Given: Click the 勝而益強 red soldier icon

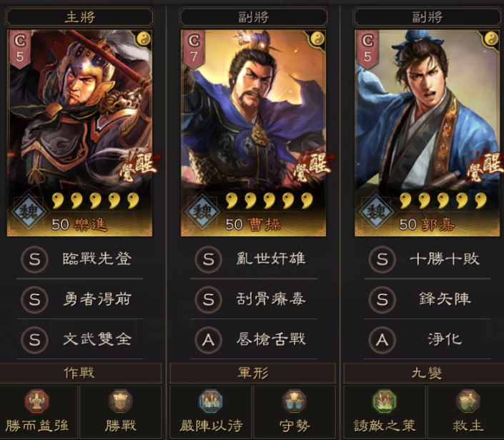Looking at the screenshot, I should 37,401.
